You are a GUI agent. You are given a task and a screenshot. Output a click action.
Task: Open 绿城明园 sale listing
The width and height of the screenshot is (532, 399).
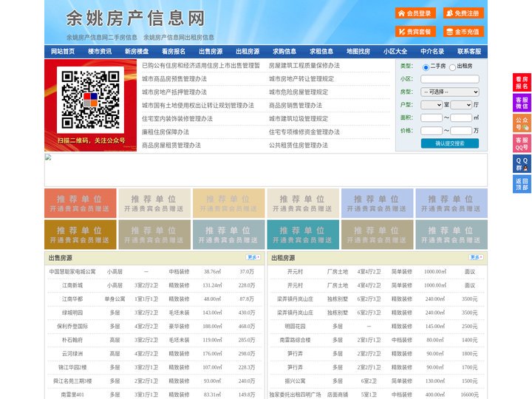(72, 313)
